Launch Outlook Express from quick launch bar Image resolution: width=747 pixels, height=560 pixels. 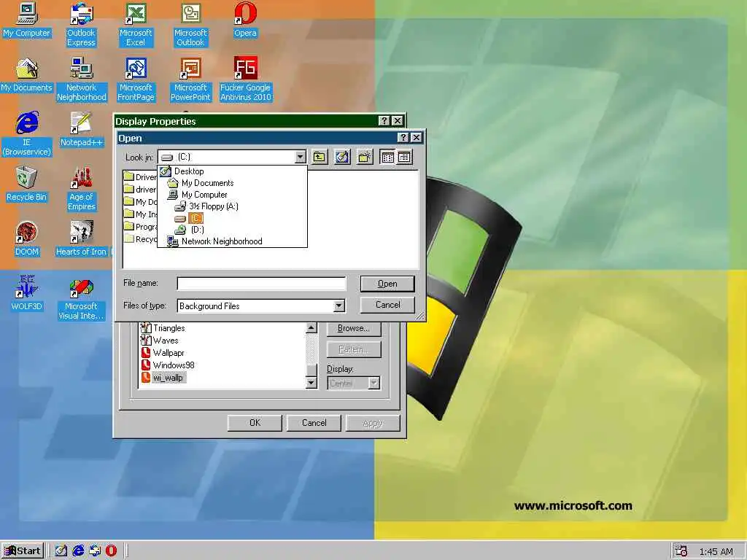coord(95,551)
